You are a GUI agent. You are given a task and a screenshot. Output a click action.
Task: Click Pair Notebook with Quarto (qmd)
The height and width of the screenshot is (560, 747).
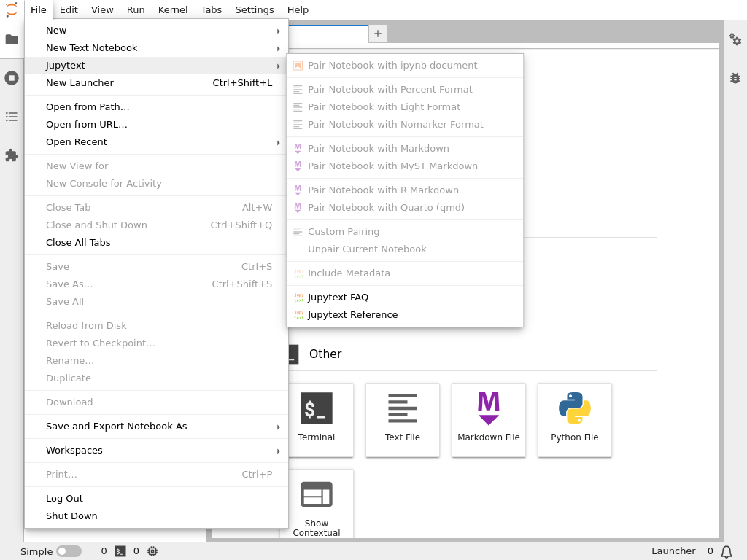click(x=405, y=208)
